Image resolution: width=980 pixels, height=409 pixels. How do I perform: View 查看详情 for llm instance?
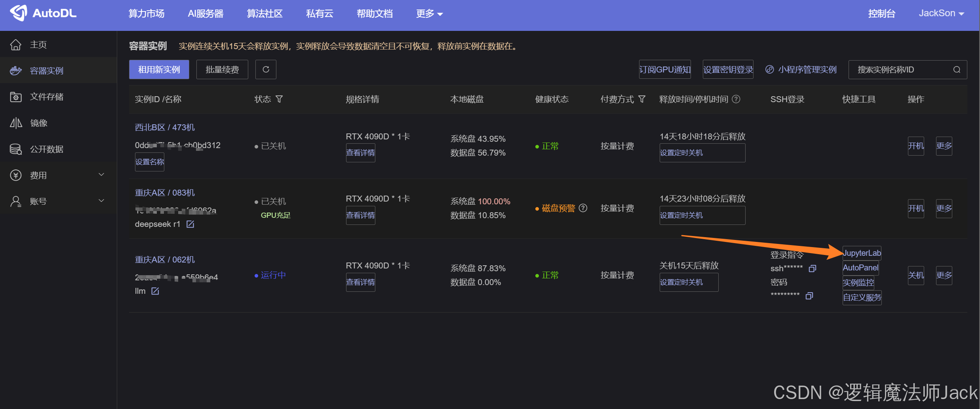pos(360,282)
